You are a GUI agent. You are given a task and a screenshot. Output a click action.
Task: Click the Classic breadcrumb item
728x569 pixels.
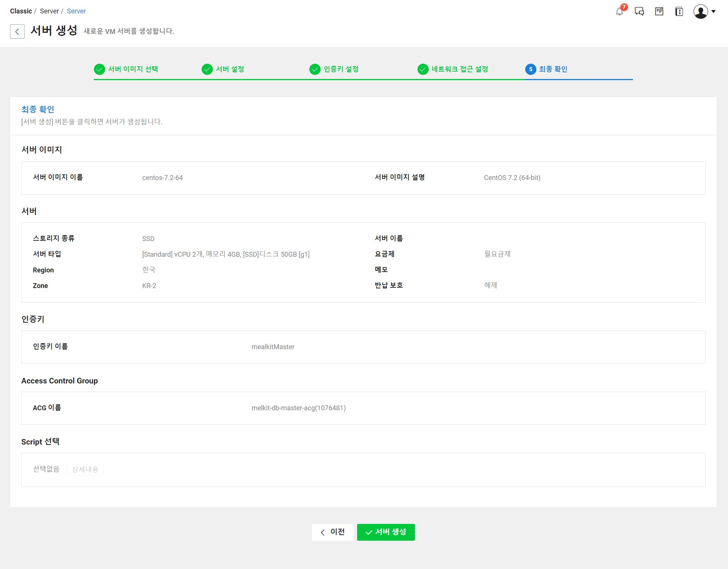pyautogui.click(x=21, y=11)
